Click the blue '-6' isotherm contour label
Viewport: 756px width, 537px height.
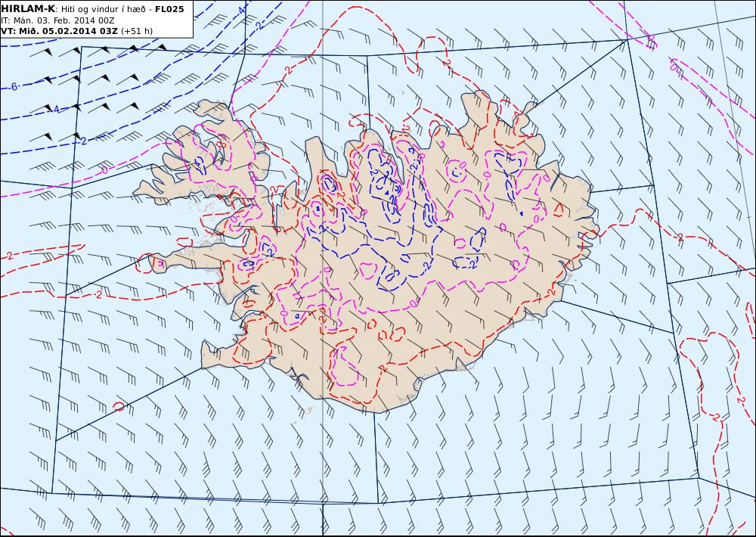point(13,87)
